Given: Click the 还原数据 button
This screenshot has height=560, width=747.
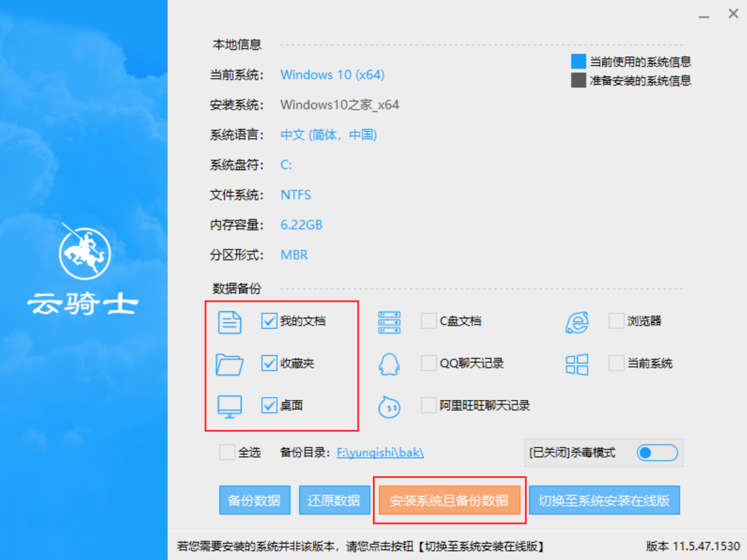Looking at the screenshot, I should click(334, 501).
